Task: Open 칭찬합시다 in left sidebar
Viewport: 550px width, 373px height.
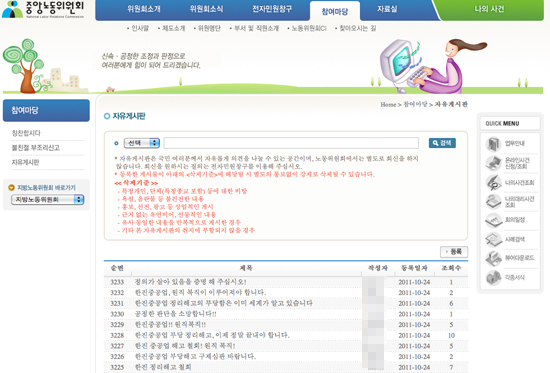Action: point(26,133)
